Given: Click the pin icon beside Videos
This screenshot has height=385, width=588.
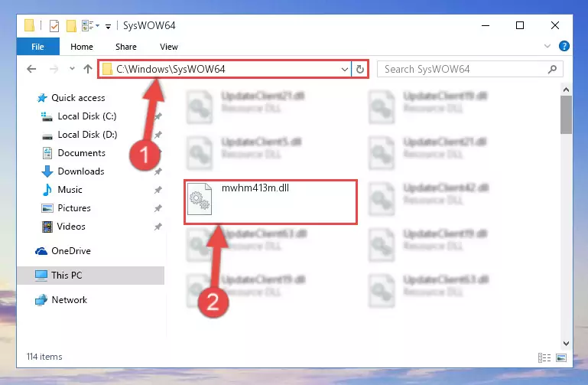Looking at the screenshot, I should (158, 227).
